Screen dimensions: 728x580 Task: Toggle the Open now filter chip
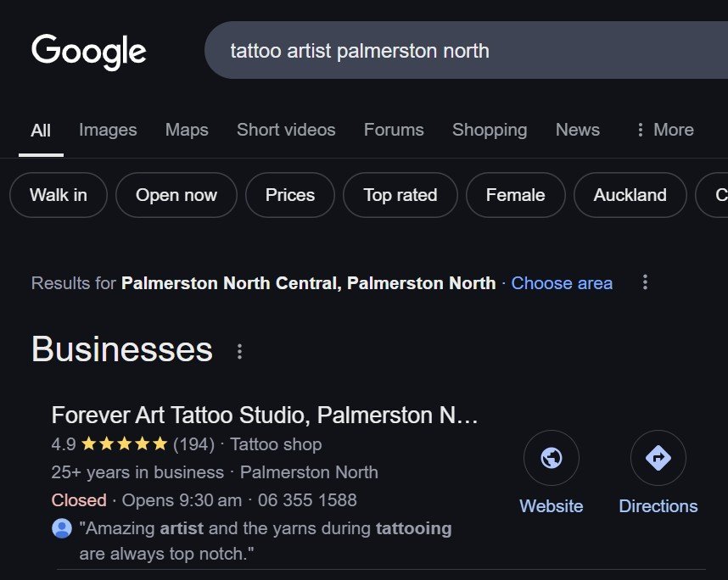(x=176, y=195)
